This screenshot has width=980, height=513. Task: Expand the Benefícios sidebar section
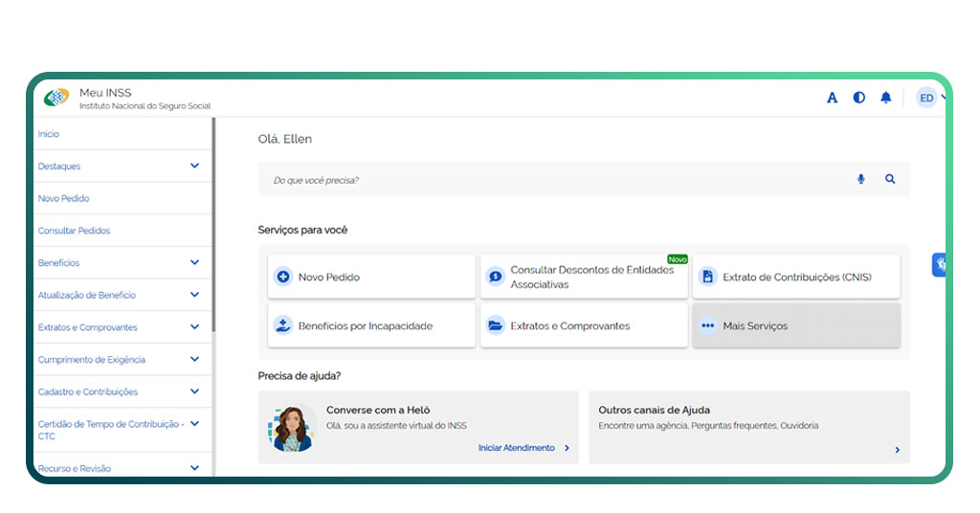(194, 262)
